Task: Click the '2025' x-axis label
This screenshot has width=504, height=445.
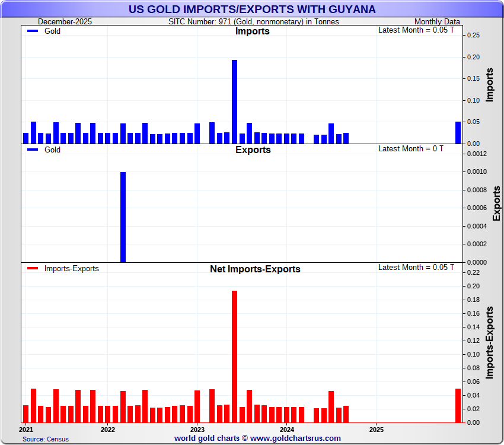Action: tap(376, 430)
